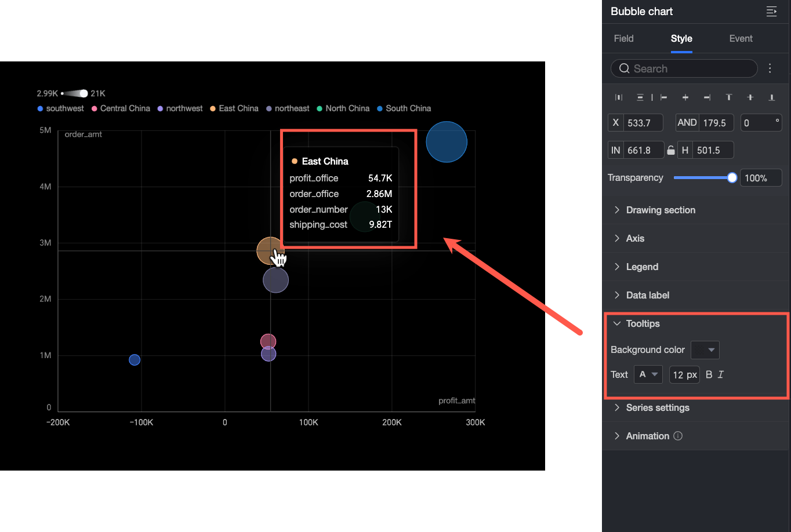Click the large South China bubble
This screenshot has height=532, width=791.
[x=447, y=142]
